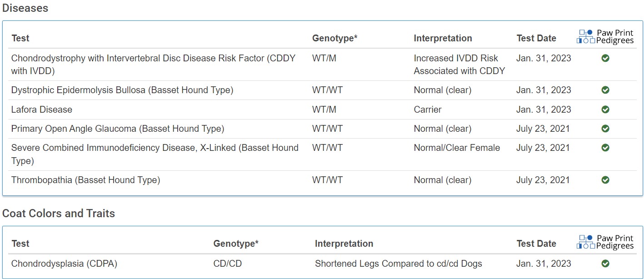Click the Genotype* header in Coat Colors table
The width and height of the screenshot is (644, 279).
236,244
